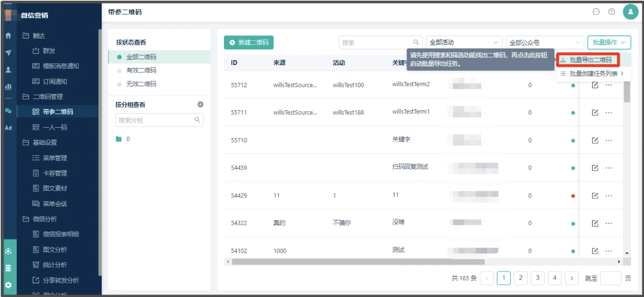Viewport: 644px width, 297px height.
Task: Click the settings gear at rail bottom
Action: [x=8, y=285]
